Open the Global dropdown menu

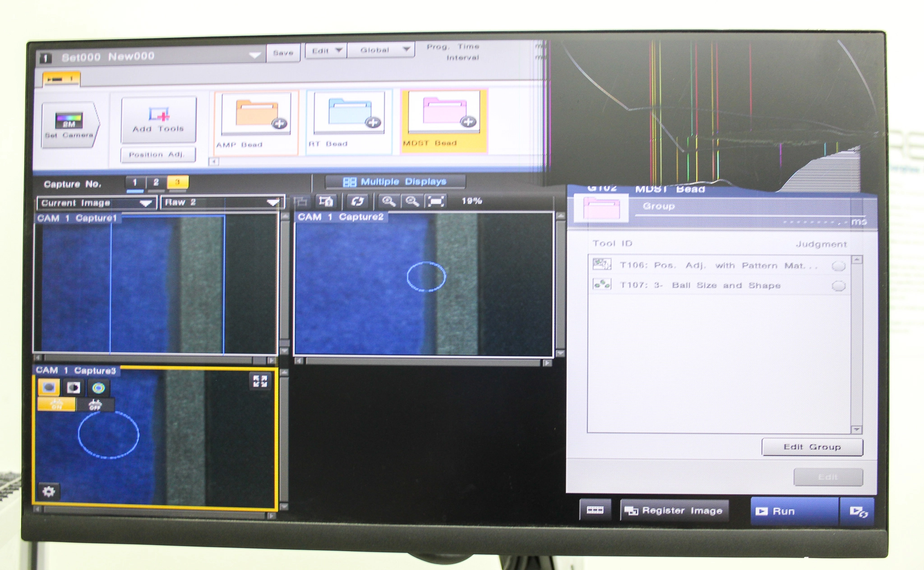pos(381,50)
